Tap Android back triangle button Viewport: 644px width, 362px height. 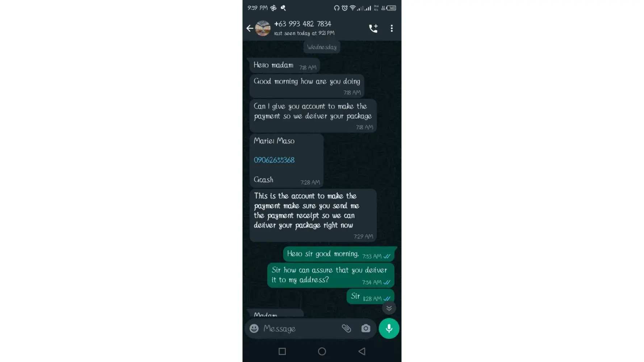click(x=362, y=351)
